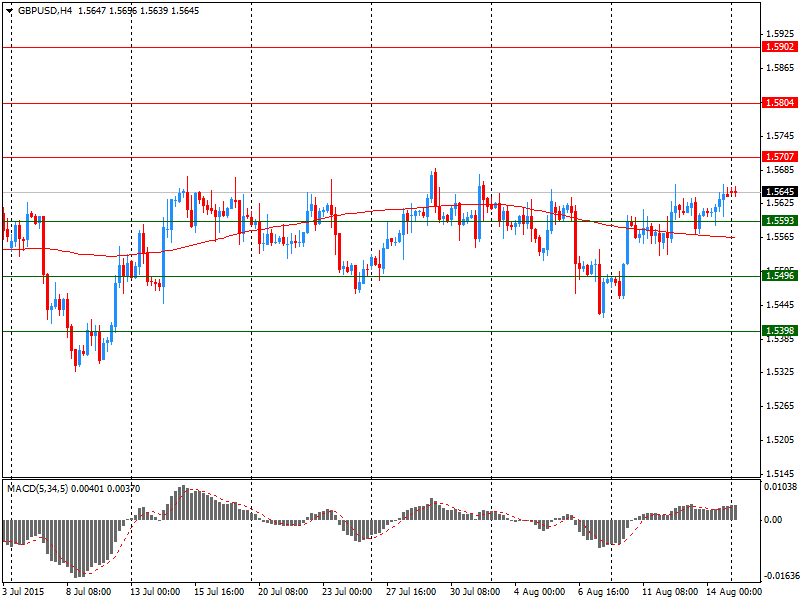Open the chart menu arrow beside GBPUSD
The height and width of the screenshot is (600, 800).
click(x=10, y=11)
